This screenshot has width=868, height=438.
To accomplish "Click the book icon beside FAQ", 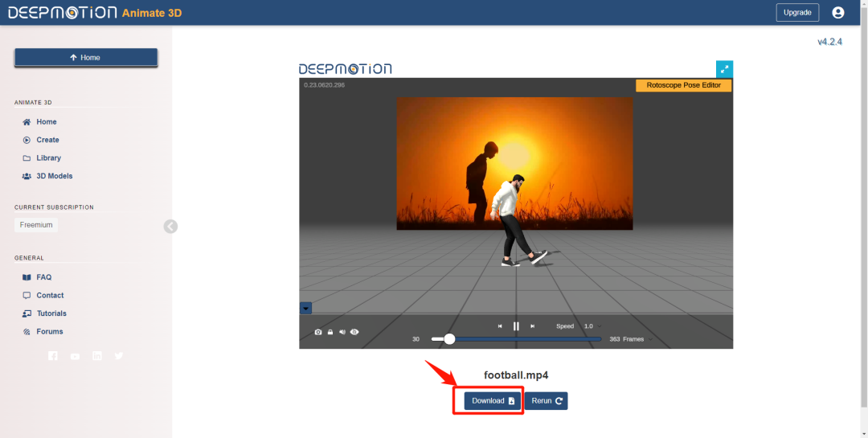I will [27, 277].
